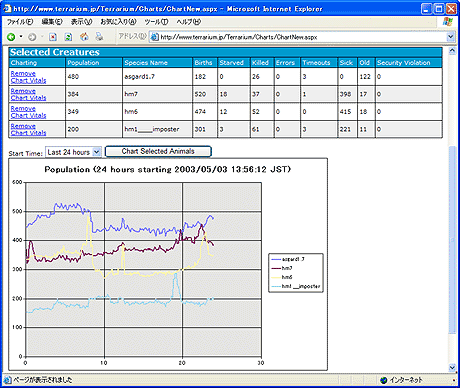The height and width of the screenshot is (388, 460).
Task: Click the page icon in address bar
Action: tap(154, 37)
